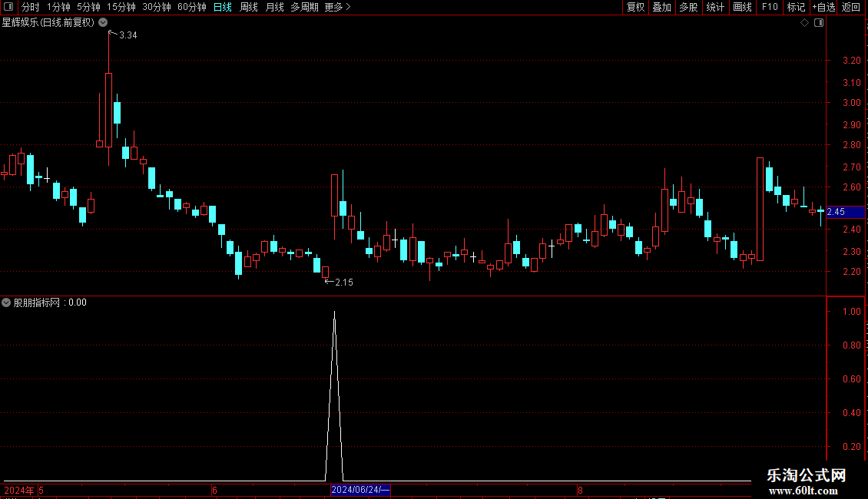Select the 15分钟 period
868x499 pixels.
[121, 7]
